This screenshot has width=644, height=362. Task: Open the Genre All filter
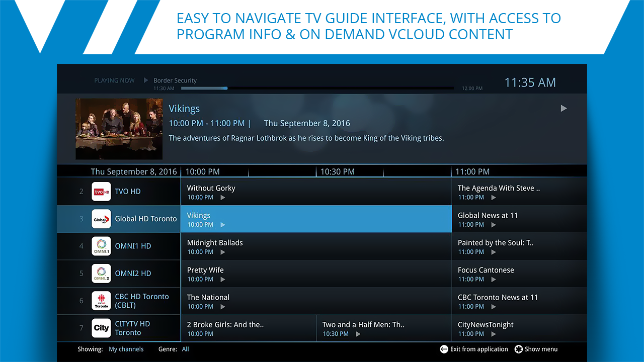pyautogui.click(x=186, y=349)
